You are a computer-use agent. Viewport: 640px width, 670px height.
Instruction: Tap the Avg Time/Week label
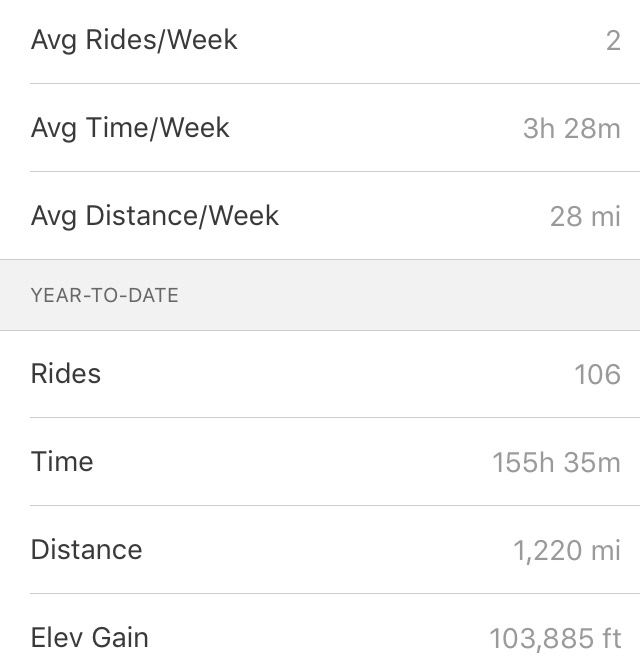point(130,128)
